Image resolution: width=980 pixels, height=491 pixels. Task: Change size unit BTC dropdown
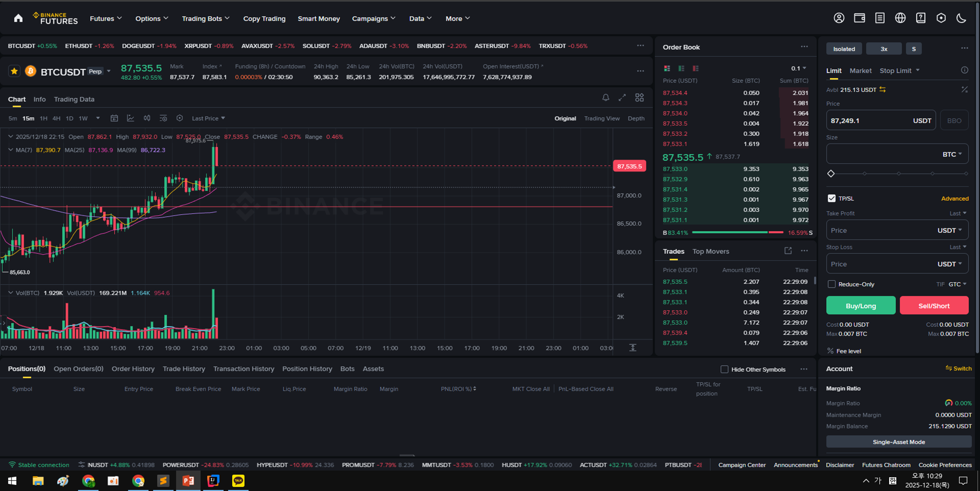(x=952, y=154)
